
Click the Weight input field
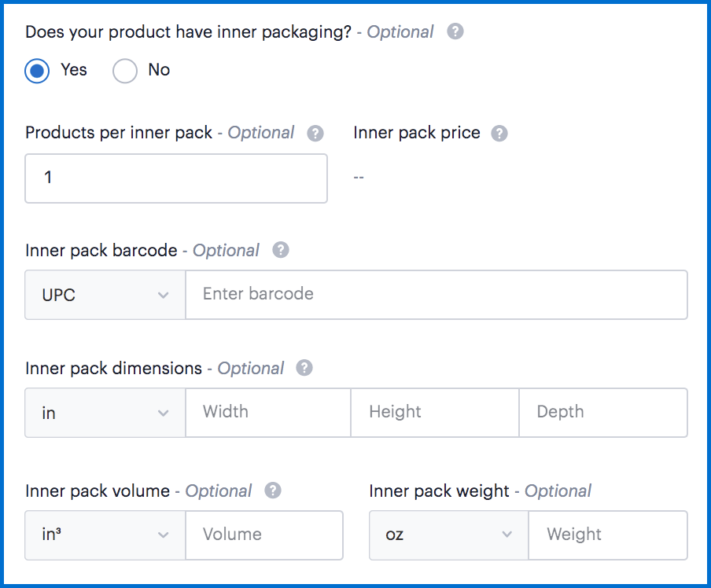click(607, 535)
